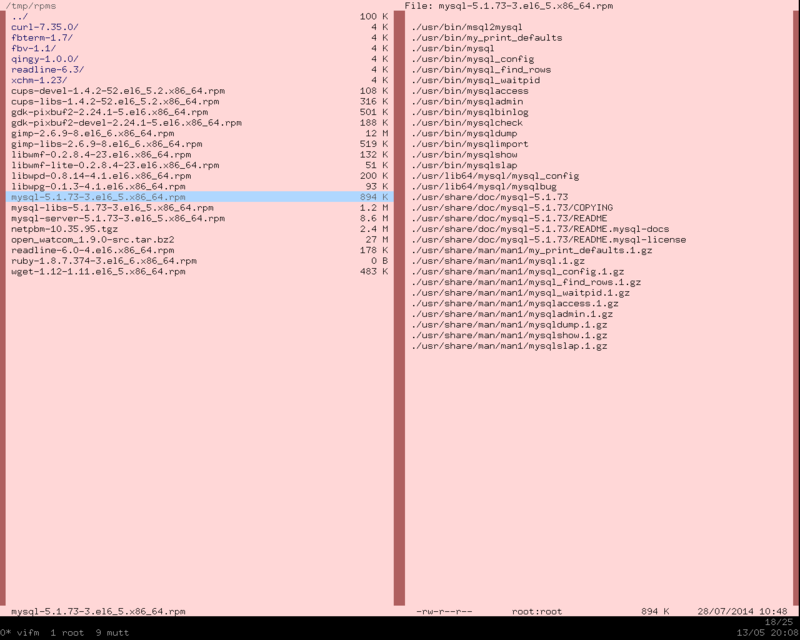Click ./usr/bin/mysqlshow preview line
The width and height of the screenshot is (800, 640).
click(464, 155)
